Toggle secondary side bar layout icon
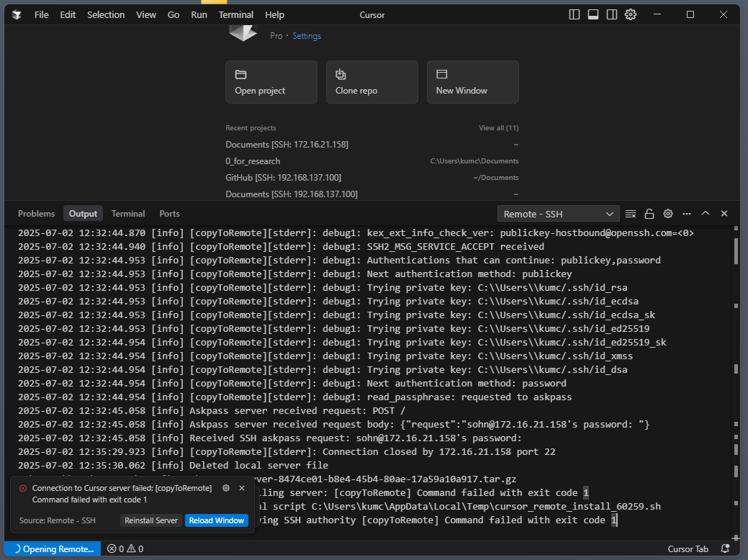Image resolution: width=748 pixels, height=560 pixels. tap(611, 15)
